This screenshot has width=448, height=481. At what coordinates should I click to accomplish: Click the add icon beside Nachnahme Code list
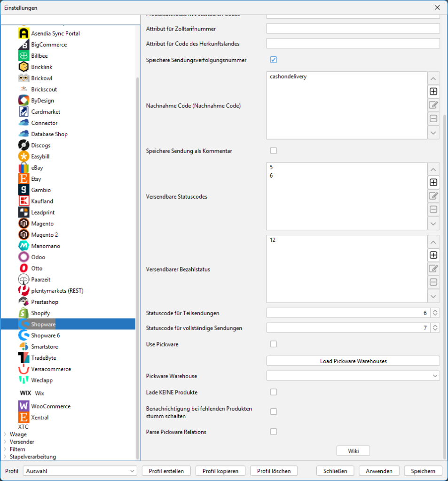(433, 92)
